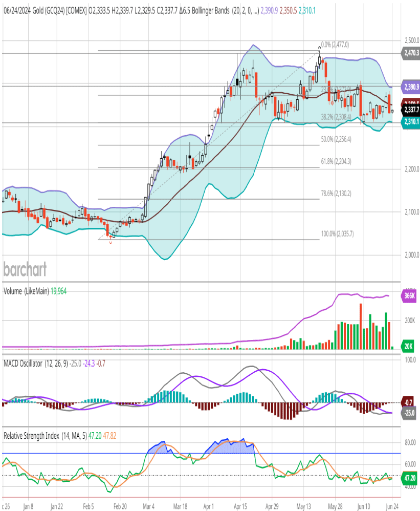Viewport: 420px width, 511px height.
Task: Click the barchart logo watermark
Action: coord(25,269)
